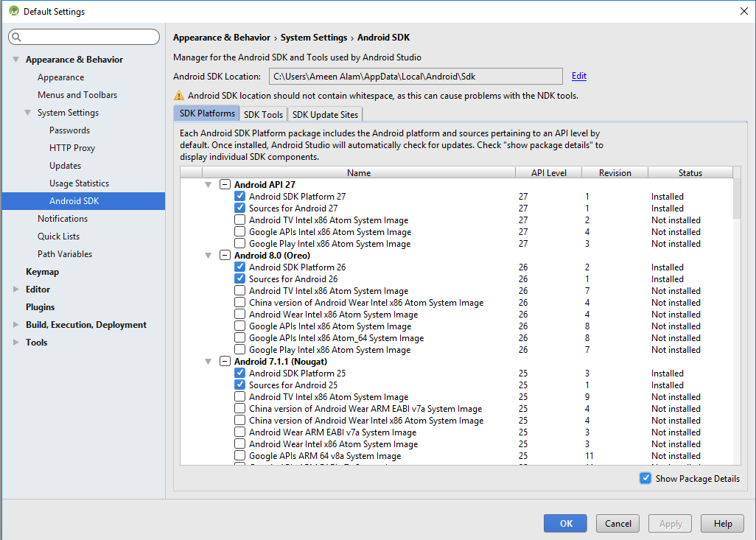Viewport: 756px width, 540px height.
Task: Click the search magnifier icon in settings
Action: point(16,37)
